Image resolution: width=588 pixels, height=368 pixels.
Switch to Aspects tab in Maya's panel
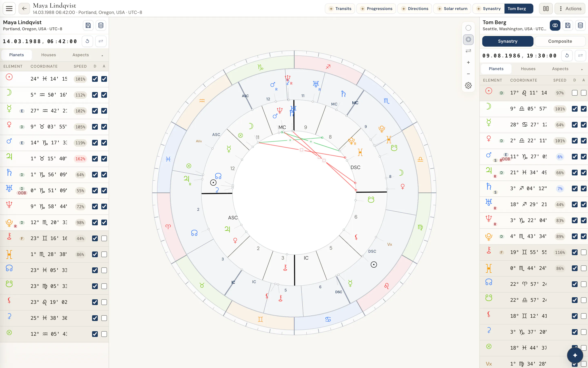point(81,55)
